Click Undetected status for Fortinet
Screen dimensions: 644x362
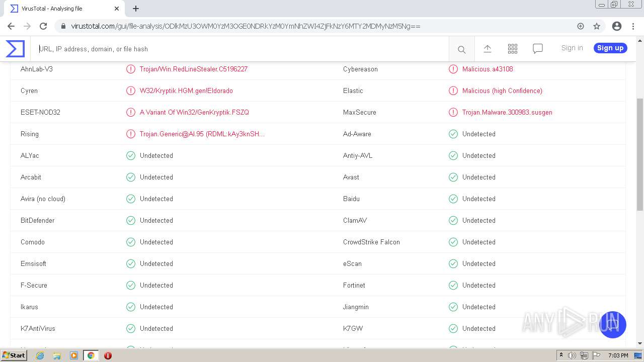pyautogui.click(x=479, y=285)
